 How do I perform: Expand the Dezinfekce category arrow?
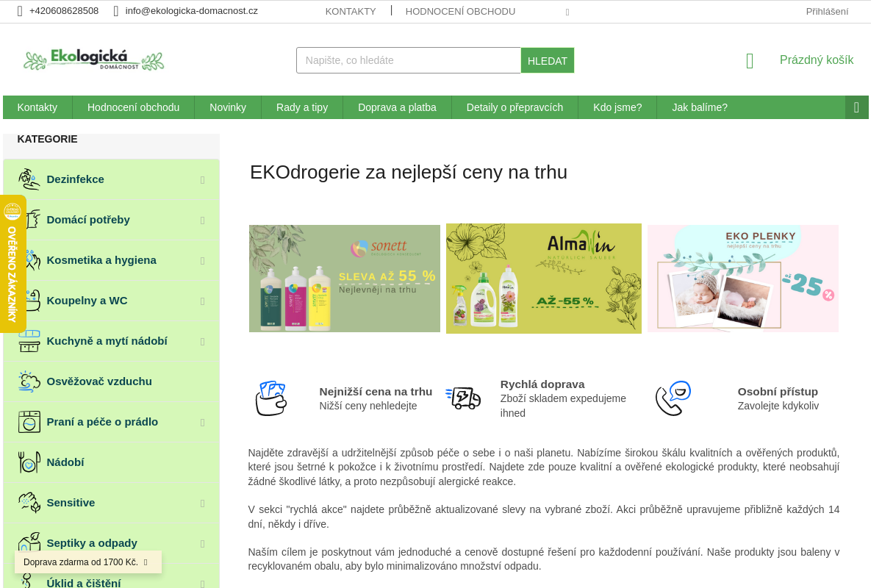point(203,179)
